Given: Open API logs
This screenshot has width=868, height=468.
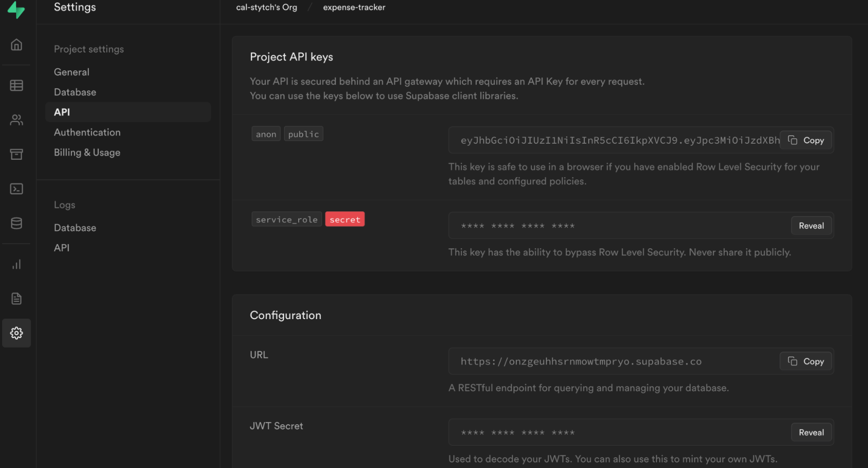Looking at the screenshot, I should (x=62, y=247).
